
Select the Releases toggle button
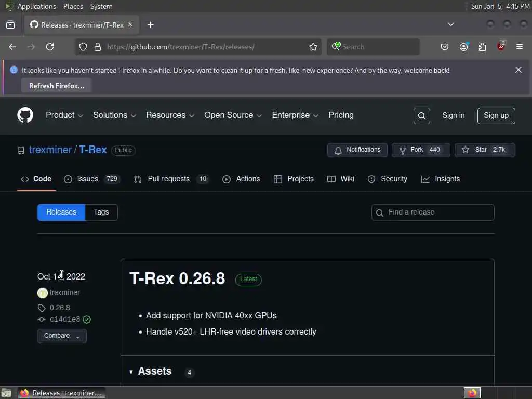point(61,212)
